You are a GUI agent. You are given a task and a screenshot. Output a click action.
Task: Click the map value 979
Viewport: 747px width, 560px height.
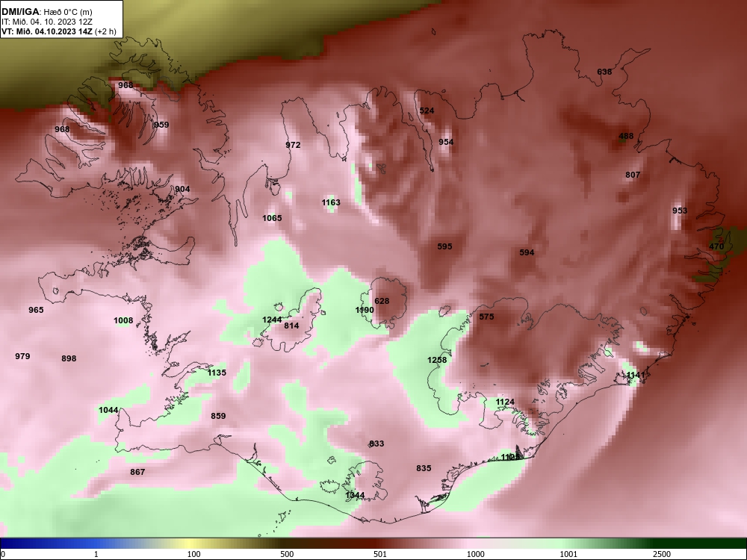(x=22, y=356)
